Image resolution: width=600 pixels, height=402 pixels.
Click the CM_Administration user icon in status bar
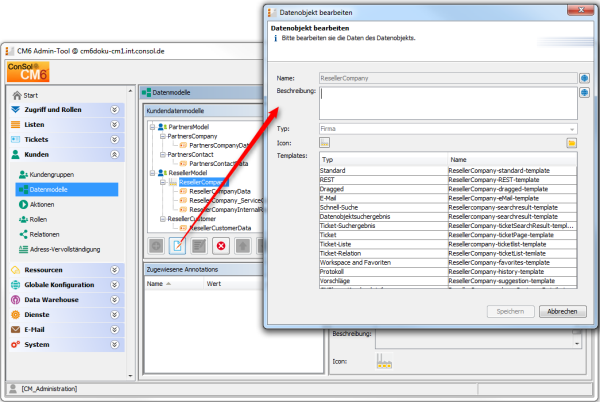[x=13, y=389]
